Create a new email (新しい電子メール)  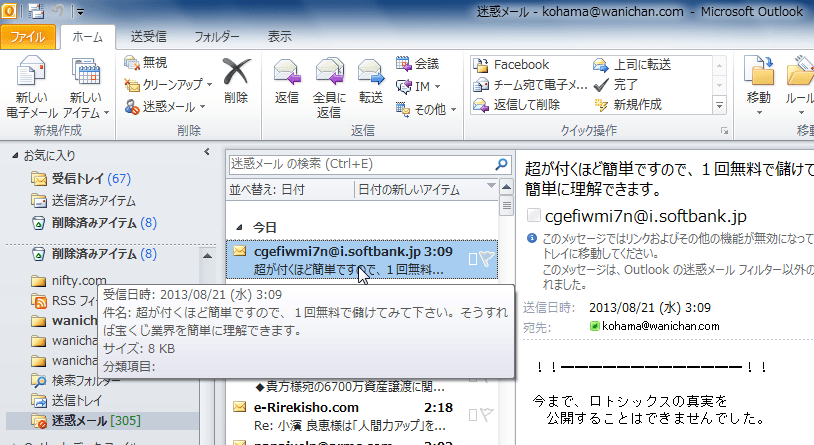31,87
